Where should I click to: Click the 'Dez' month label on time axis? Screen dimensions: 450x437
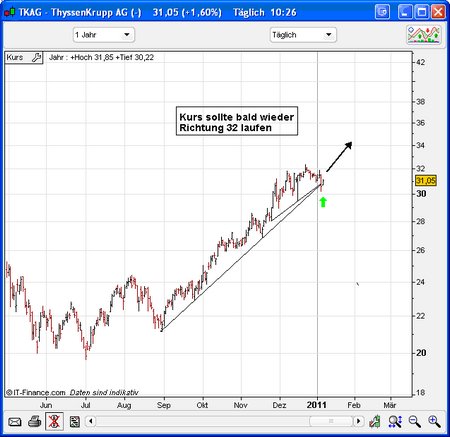tap(279, 405)
